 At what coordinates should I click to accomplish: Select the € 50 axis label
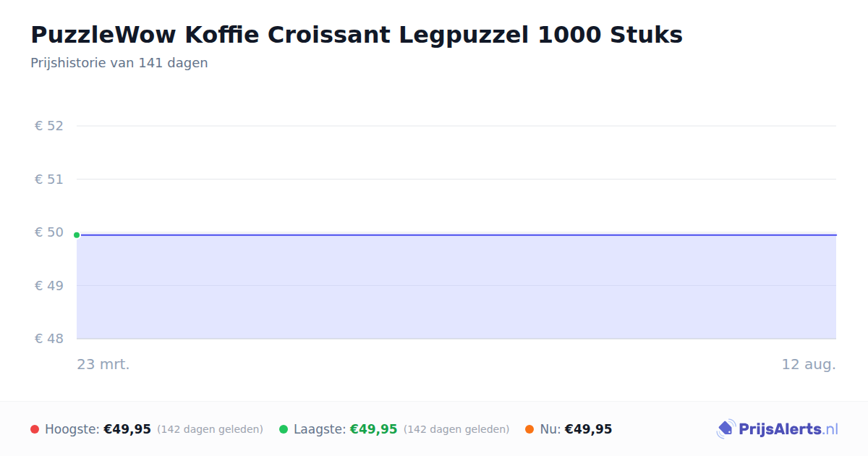pos(49,232)
